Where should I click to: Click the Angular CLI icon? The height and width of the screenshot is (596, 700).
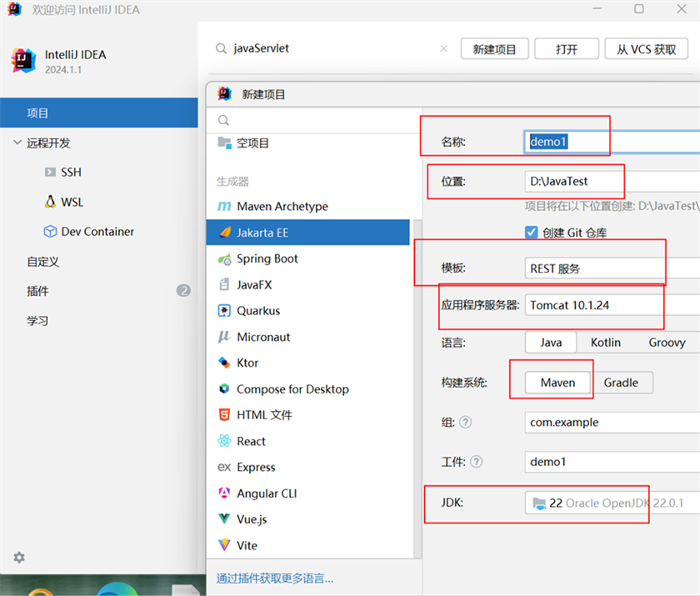(224, 493)
